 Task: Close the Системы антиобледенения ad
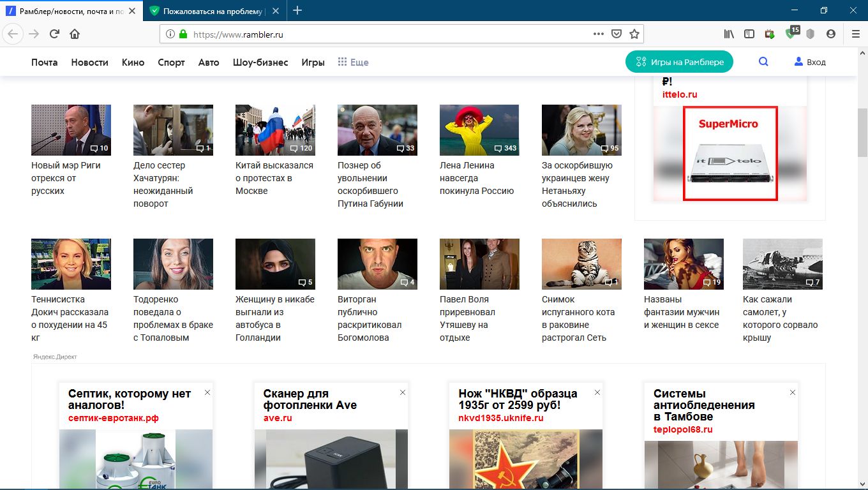pos(793,392)
